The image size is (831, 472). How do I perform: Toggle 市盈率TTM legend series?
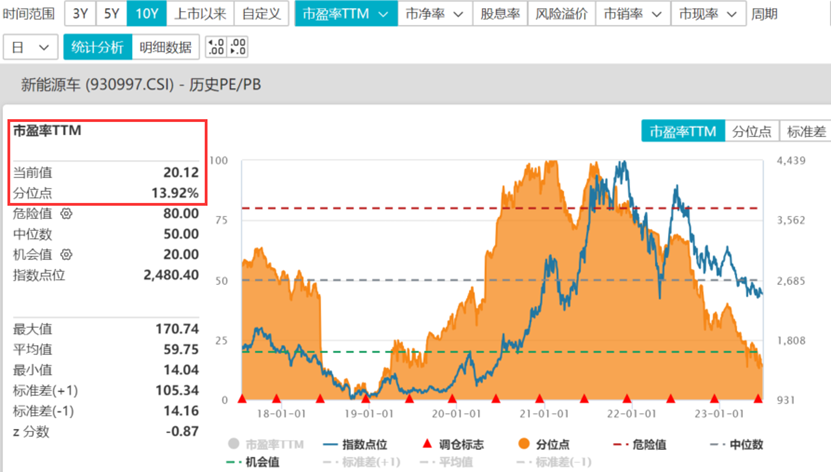point(266,444)
